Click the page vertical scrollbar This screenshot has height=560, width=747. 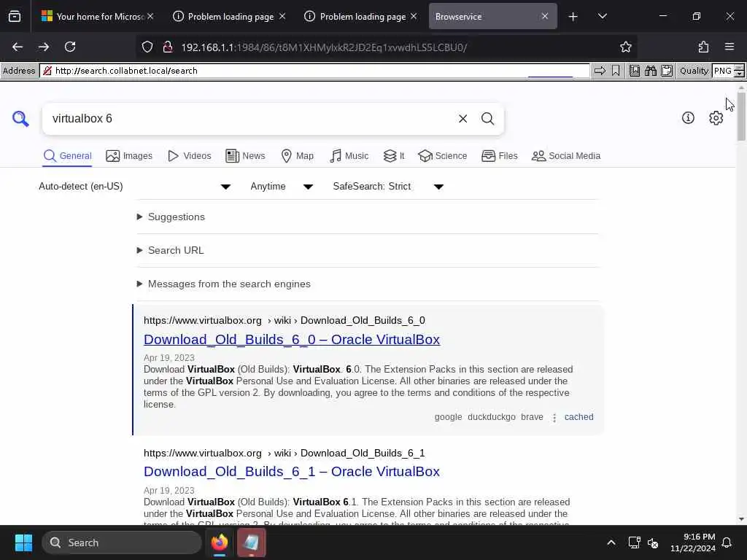point(741,305)
